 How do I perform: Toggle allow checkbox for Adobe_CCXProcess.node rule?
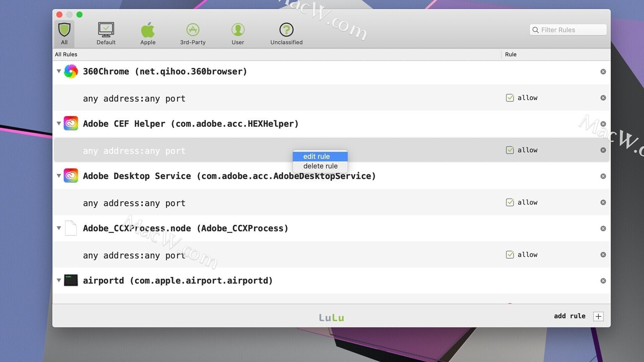(x=510, y=255)
